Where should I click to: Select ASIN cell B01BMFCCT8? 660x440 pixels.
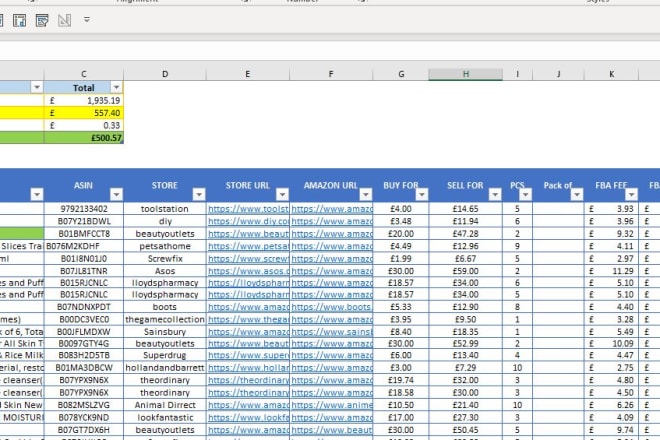pos(84,234)
